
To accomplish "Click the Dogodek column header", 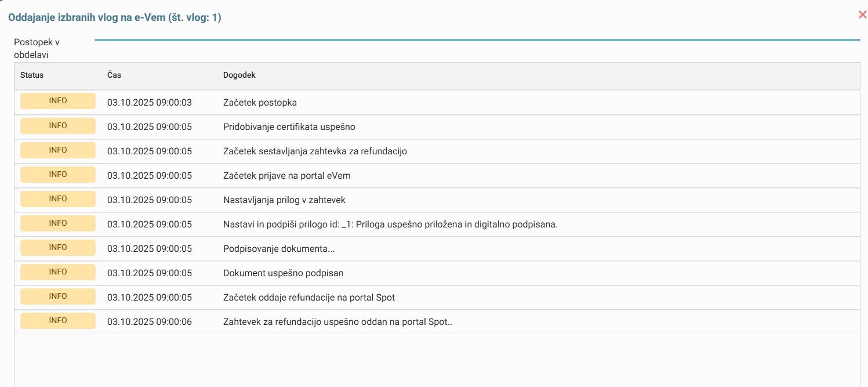I will (x=239, y=75).
